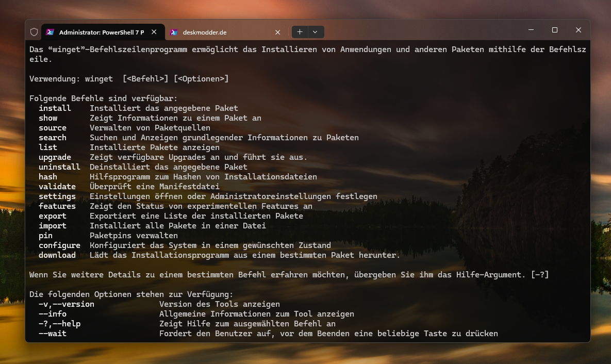
Task: Click description 'Deinstalliert das angegebene Paket'
Action: tap(168, 167)
